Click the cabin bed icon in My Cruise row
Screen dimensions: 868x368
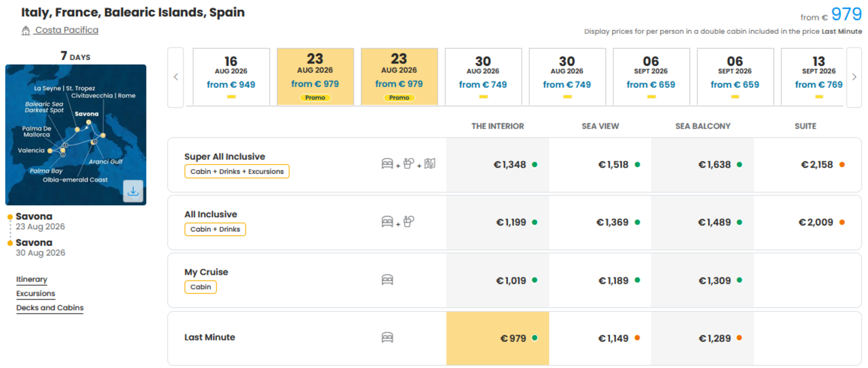(387, 280)
